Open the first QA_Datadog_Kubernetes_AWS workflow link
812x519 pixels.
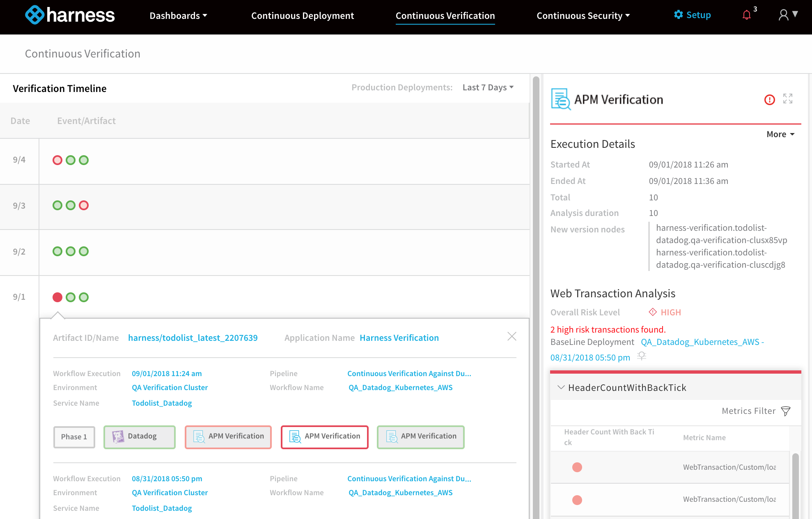pos(401,388)
